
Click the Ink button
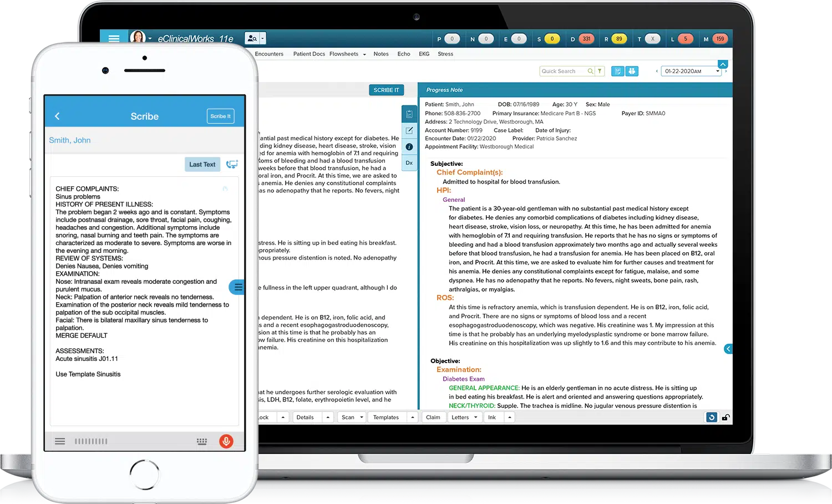point(492,418)
